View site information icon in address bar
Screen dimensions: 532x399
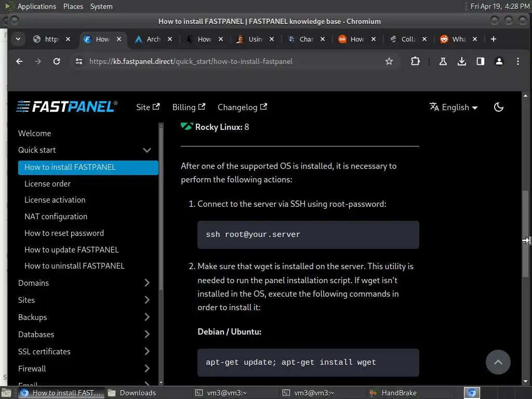(79, 61)
